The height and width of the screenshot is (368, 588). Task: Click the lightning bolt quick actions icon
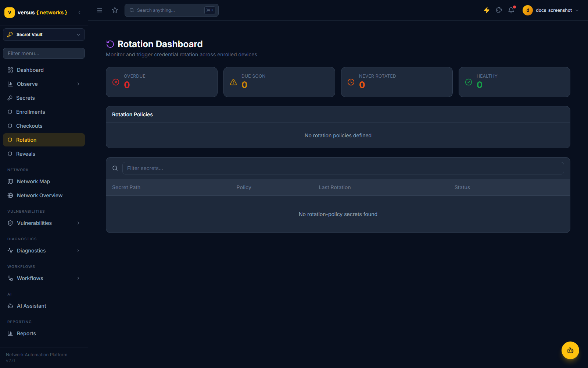pyautogui.click(x=487, y=10)
